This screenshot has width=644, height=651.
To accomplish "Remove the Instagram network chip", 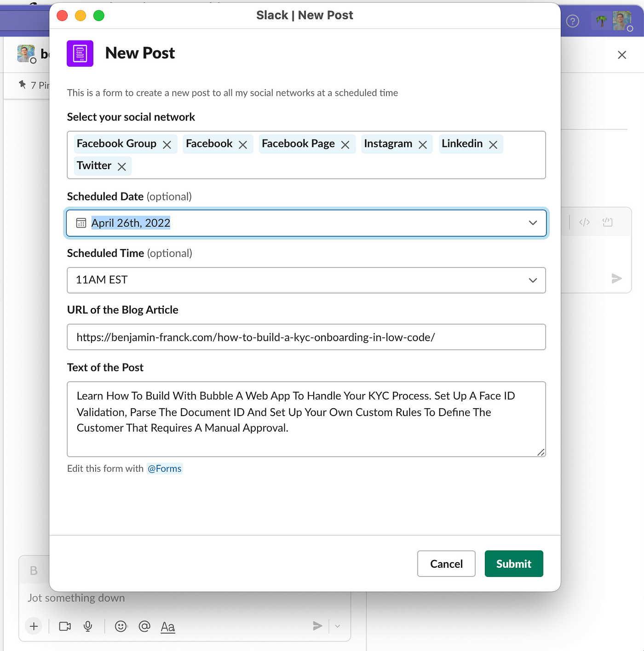I will pos(423,145).
